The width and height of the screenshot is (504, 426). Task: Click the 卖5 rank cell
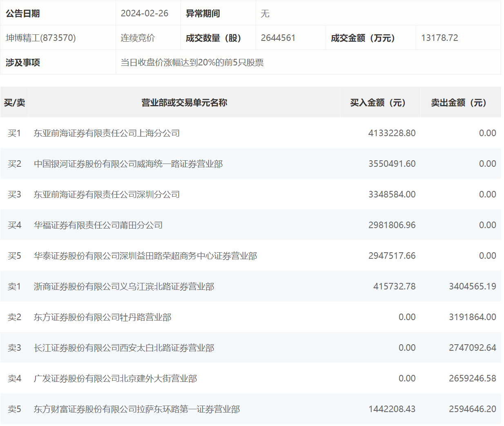tap(14, 409)
